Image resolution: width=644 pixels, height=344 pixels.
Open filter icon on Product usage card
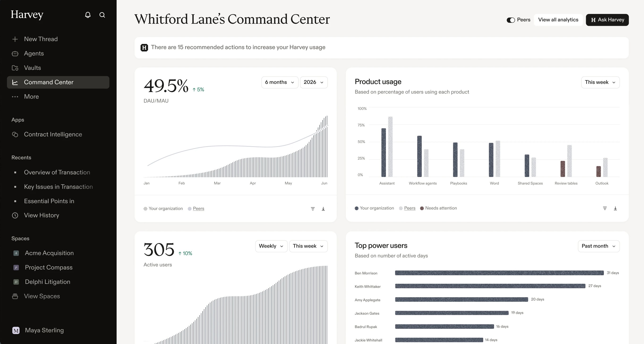click(605, 208)
